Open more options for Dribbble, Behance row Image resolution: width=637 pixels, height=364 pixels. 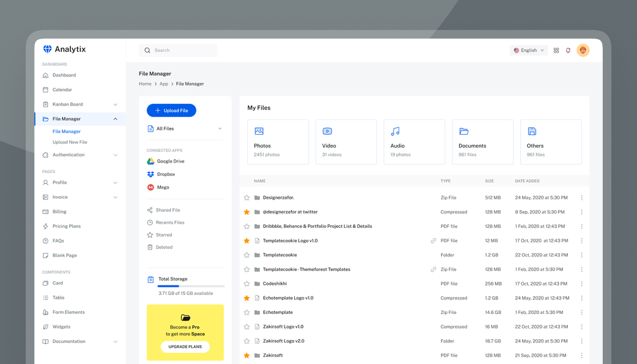pyautogui.click(x=582, y=227)
